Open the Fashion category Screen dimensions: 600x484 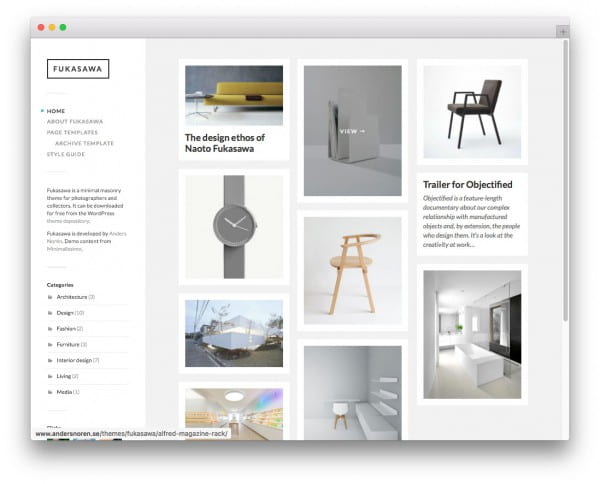click(66, 329)
